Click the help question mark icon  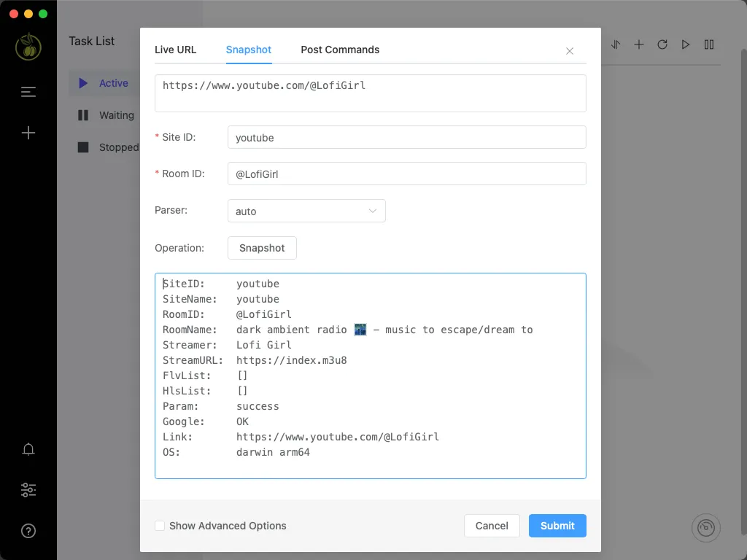tap(28, 531)
